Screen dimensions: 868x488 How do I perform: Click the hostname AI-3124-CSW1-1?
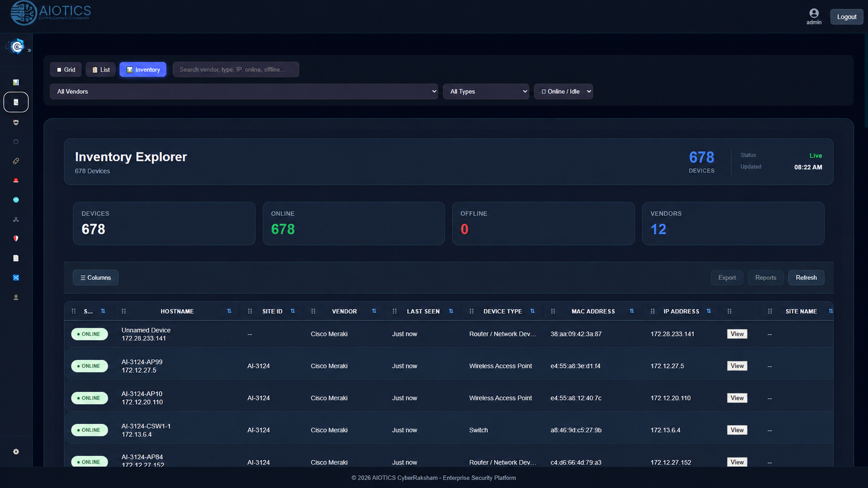point(146,426)
